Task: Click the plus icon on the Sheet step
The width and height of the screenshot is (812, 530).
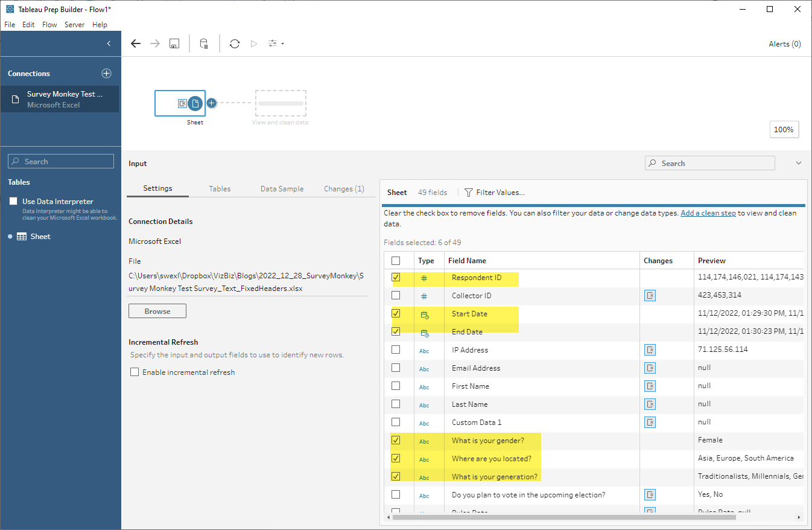Action: pos(211,103)
